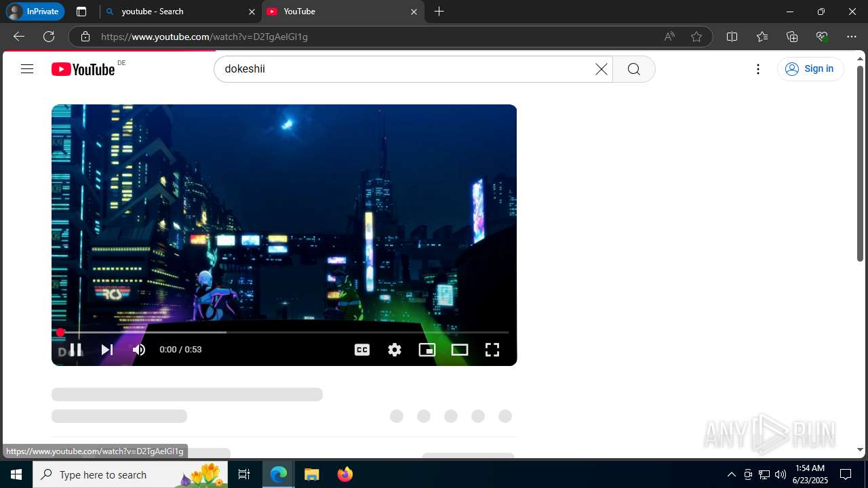Open Browser essentials heart icon
The width and height of the screenshot is (868, 488).
coord(822,37)
